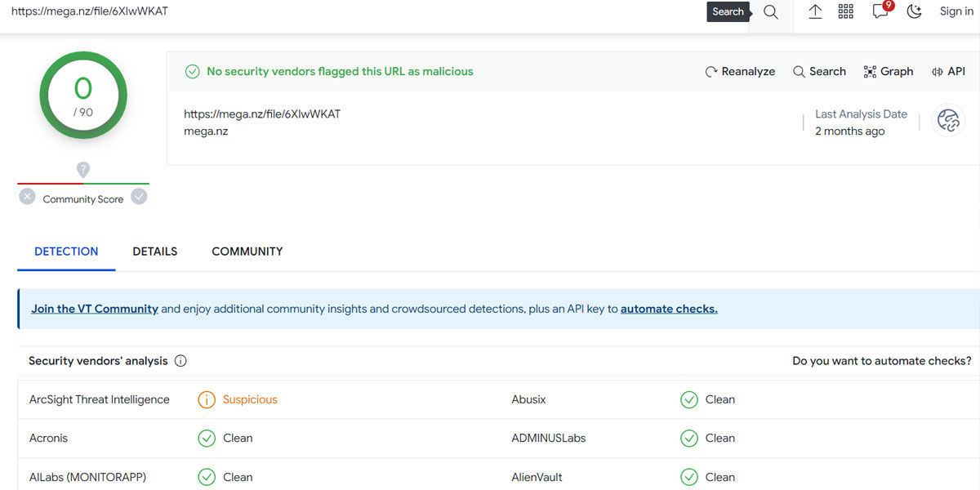Click the info icon next to Security vendors' analysis
This screenshot has width=980, height=490.
(x=180, y=361)
